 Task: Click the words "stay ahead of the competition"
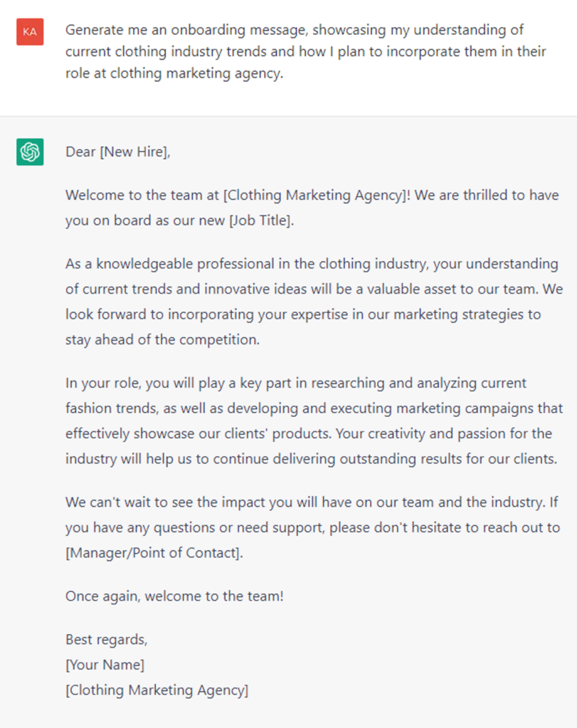163,339
